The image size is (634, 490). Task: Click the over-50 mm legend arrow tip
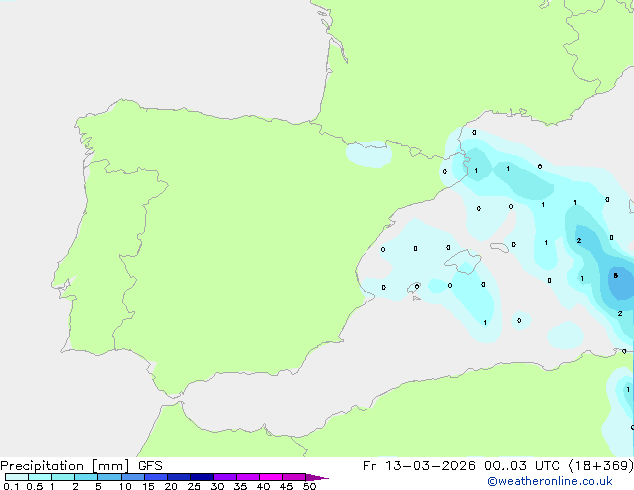tap(317, 477)
